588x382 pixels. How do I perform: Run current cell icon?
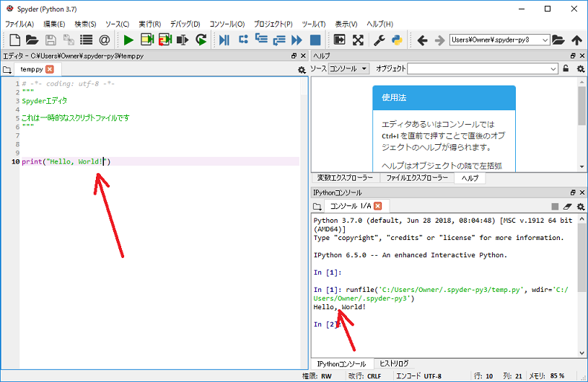coord(147,40)
